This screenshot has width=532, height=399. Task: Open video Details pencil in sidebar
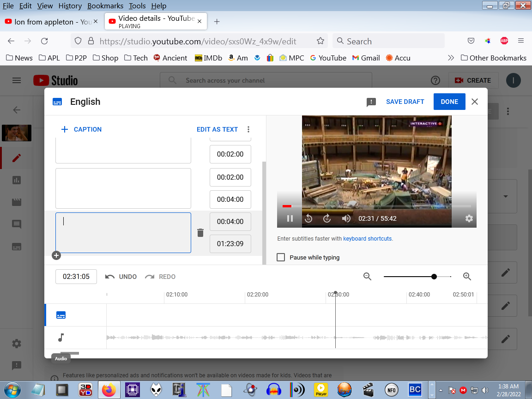point(17,158)
